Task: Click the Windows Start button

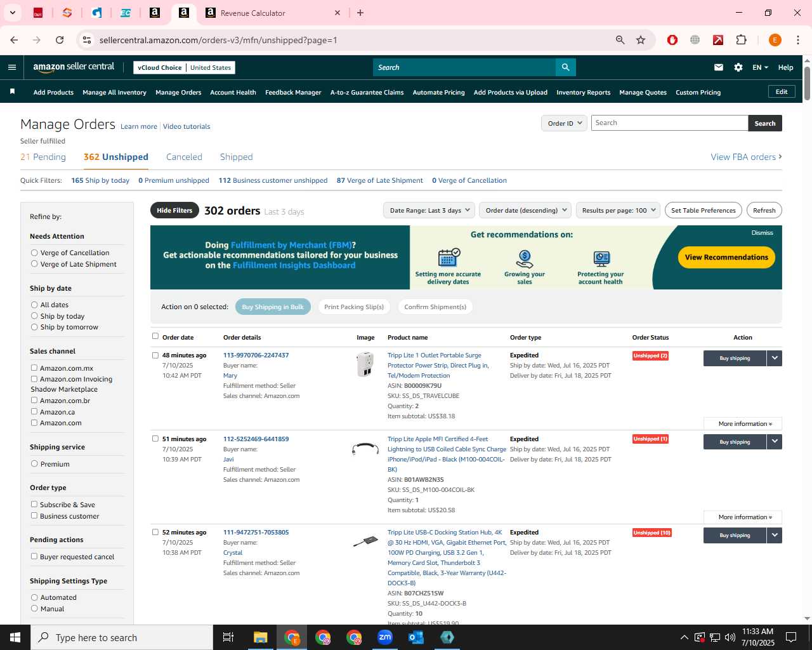Action: (x=15, y=637)
